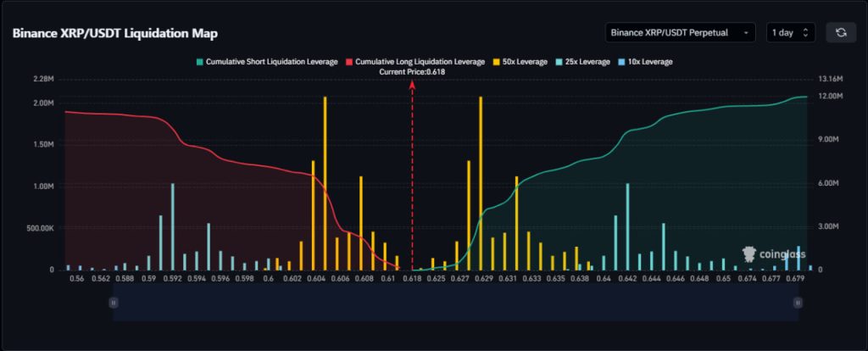Click the teal bar near 0.592

(173, 226)
